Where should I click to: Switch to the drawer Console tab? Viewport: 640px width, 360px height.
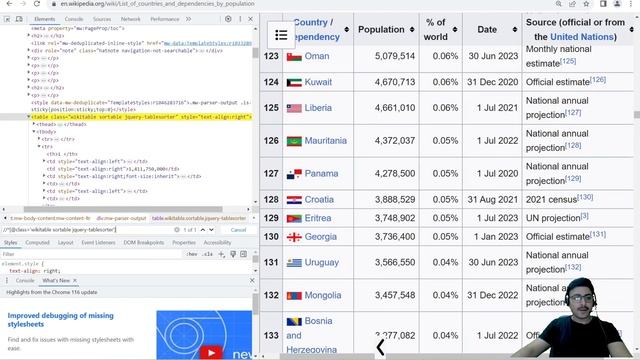pyautogui.click(x=25, y=280)
